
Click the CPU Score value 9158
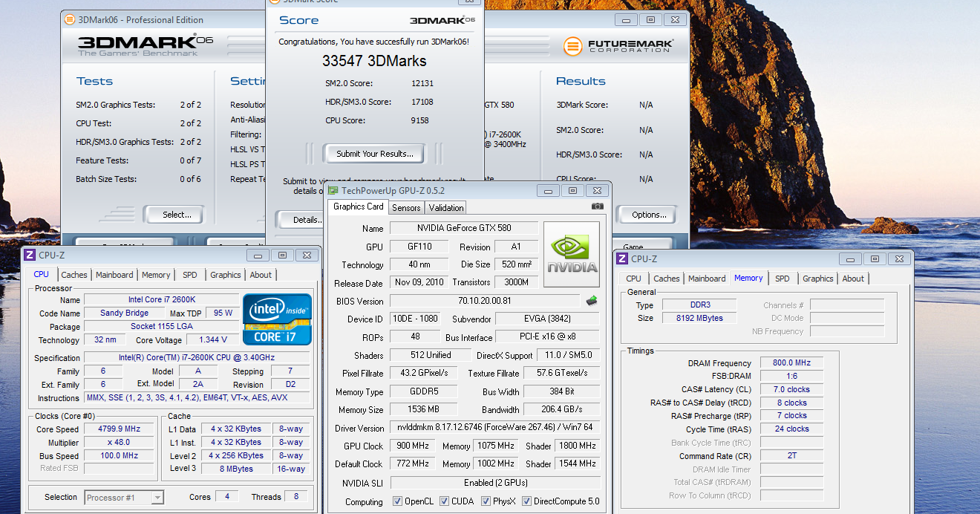point(420,120)
